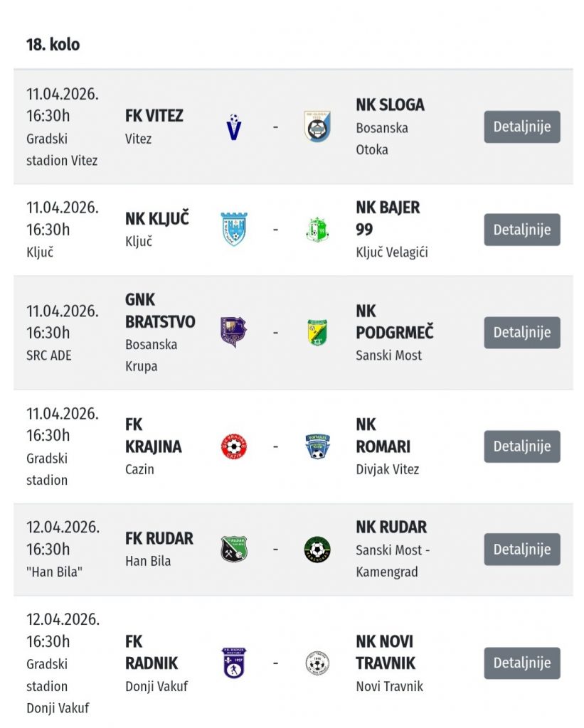This screenshot has width=584, height=728.
Task: Click the NK Sloga club crest
Action: click(x=317, y=127)
